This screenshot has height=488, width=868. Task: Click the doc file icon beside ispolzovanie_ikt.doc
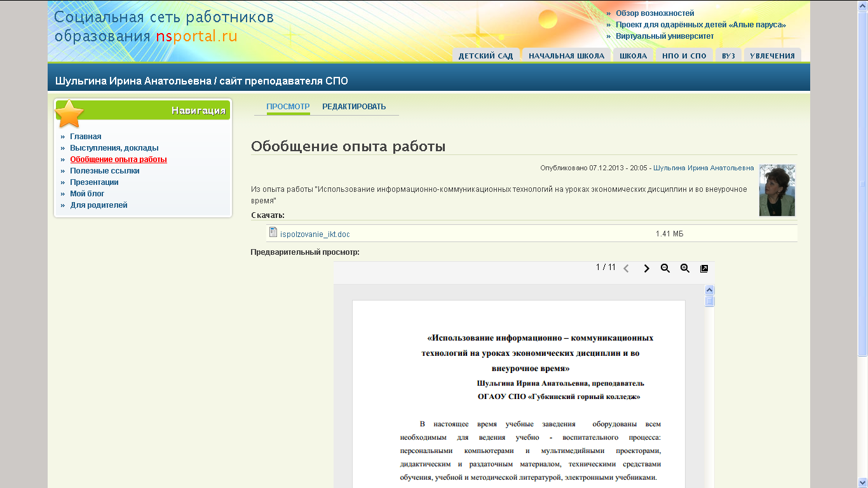273,233
